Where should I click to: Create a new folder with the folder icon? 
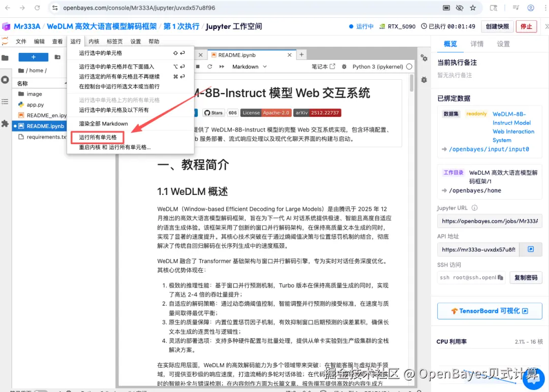(x=57, y=57)
